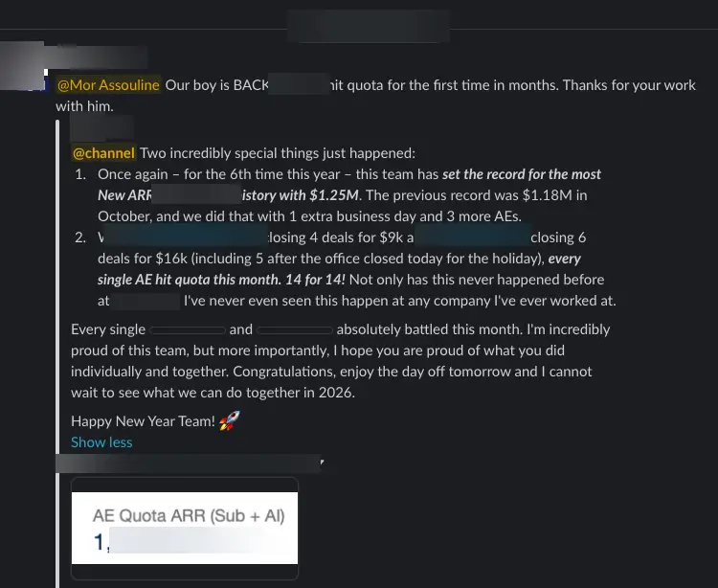Click the rocket emoji after Happy New Year
Image resolution: width=718 pixels, height=588 pixels.
[229, 420]
